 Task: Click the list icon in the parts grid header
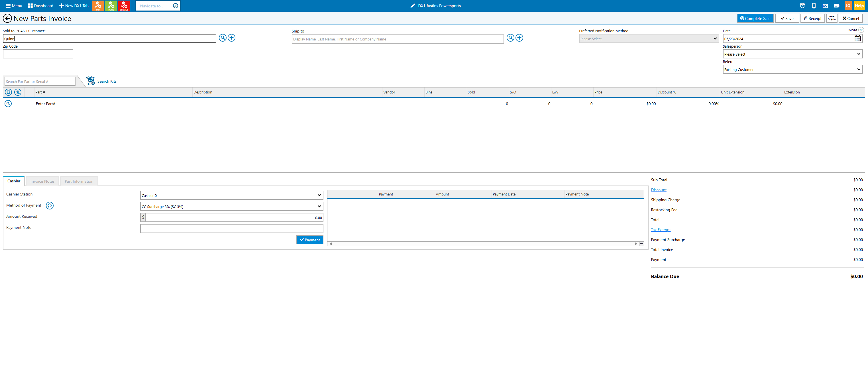coord(9,92)
